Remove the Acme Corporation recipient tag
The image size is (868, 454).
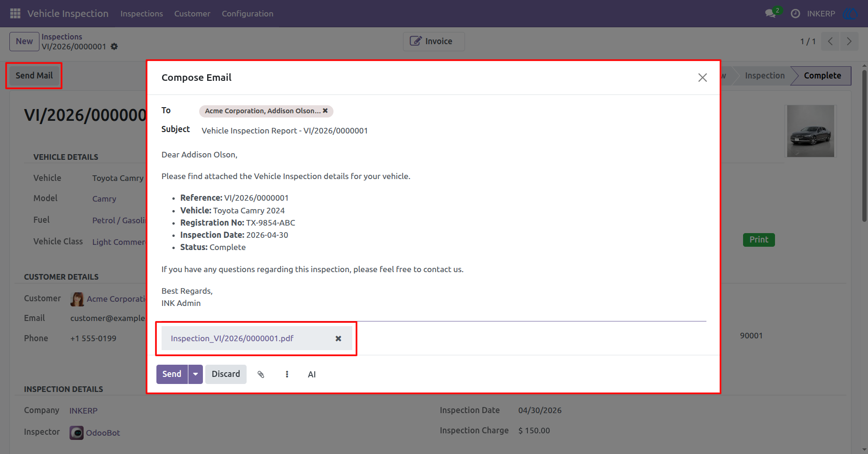click(x=325, y=111)
